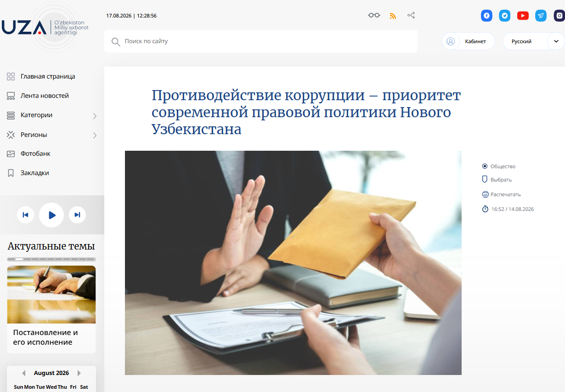Screen dimensions: 565x392
Task: Click the Лента новостей icon
Action: click(x=11, y=96)
